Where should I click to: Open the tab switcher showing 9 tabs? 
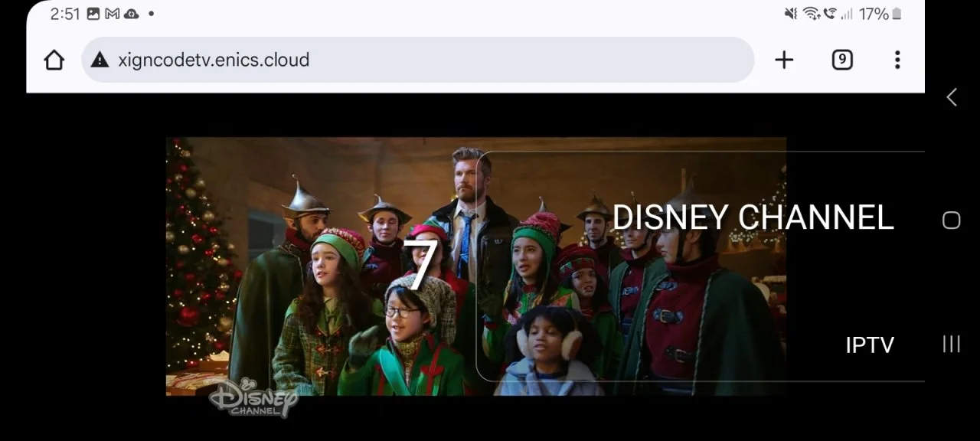(x=842, y=60)
